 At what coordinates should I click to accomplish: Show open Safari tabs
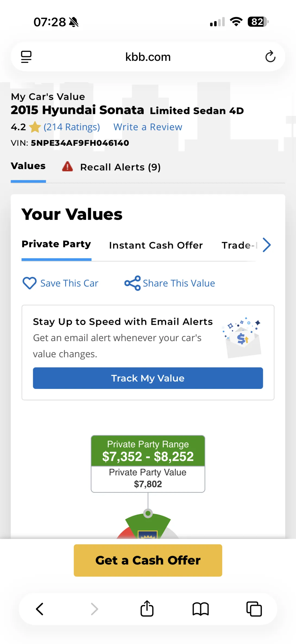pos(254,609)
